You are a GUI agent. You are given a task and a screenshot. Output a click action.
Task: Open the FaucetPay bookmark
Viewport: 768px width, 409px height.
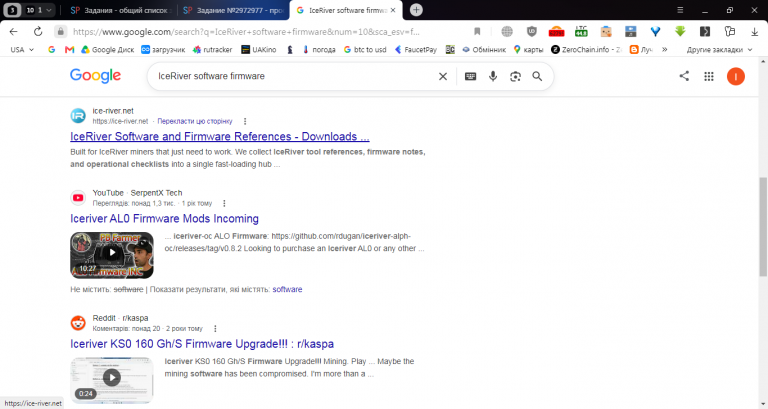tap(416, 49)
